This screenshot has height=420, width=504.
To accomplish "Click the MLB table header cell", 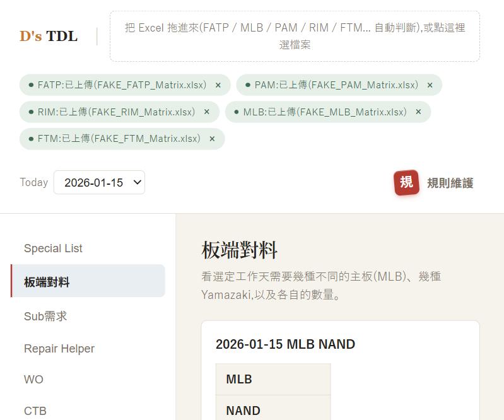I will point(273,379).
